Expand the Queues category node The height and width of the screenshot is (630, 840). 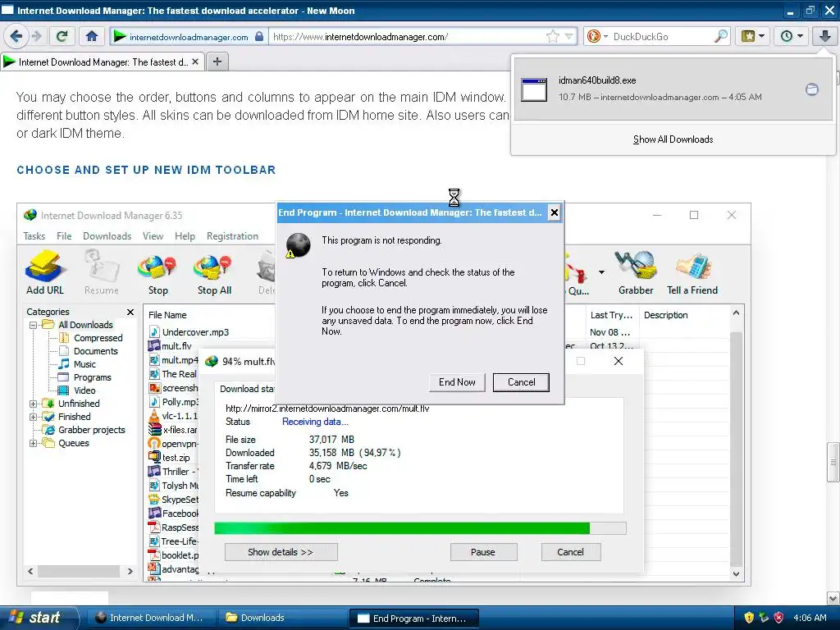click(x=33, y=443)
